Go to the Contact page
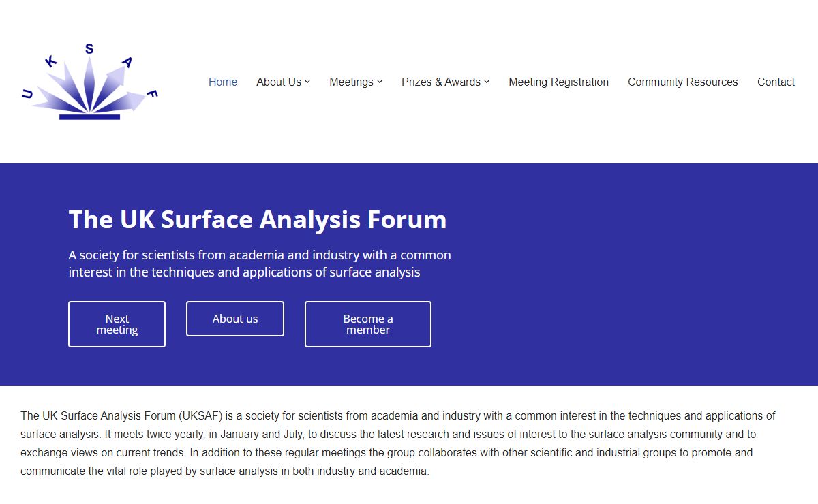Viewport: 818px width, 504px height. pyautogui.click(x=776, y=82)
